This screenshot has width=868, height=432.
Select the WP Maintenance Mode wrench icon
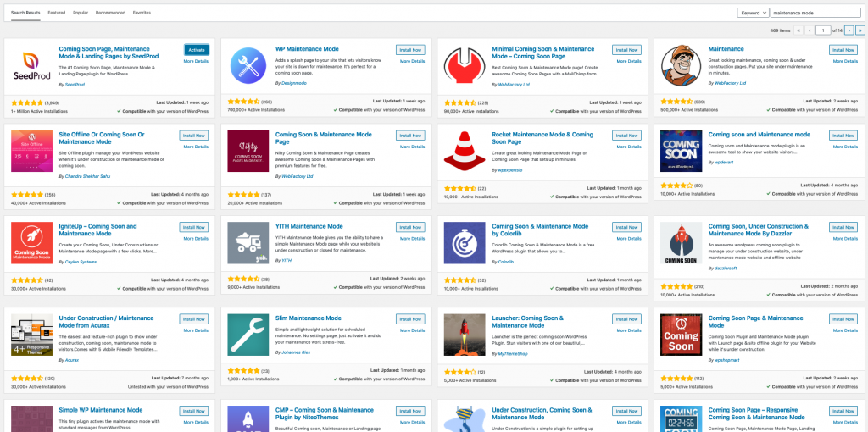[x=248, y=65]
